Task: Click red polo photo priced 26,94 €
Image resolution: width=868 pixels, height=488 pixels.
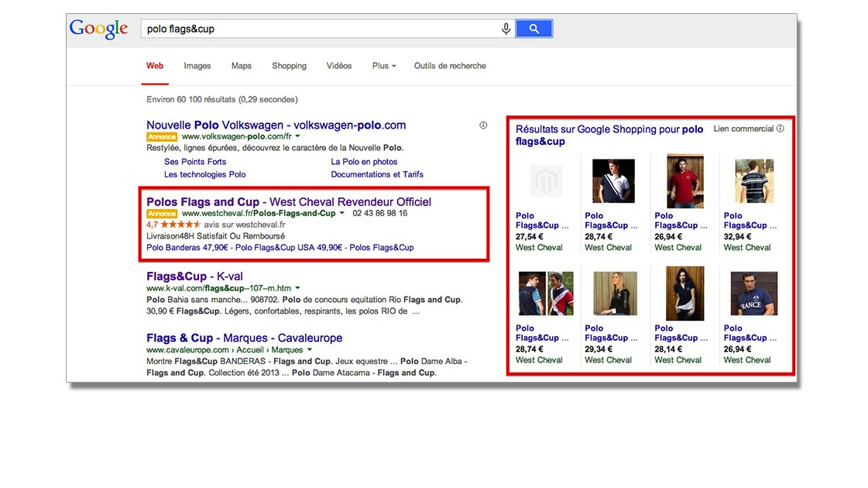Action: coord(685,181)
